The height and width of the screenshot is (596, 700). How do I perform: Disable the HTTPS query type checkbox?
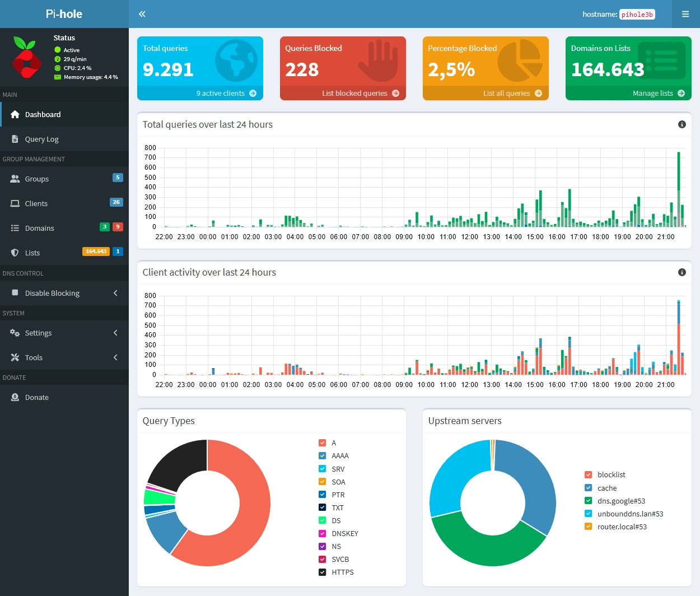323,572
